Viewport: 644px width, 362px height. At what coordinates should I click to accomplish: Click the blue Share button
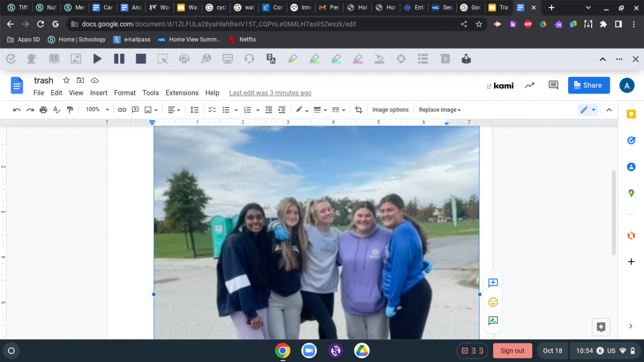(x=589, y=85)
